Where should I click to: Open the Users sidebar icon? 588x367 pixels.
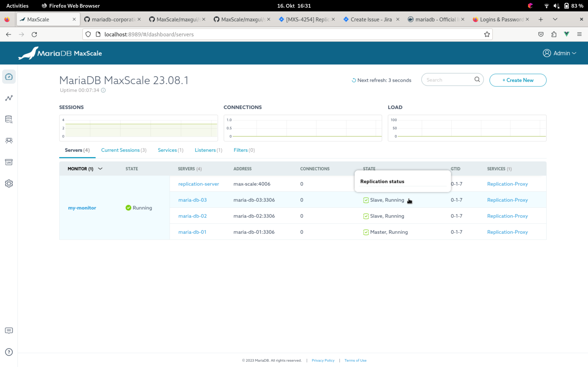click(9, 140)
